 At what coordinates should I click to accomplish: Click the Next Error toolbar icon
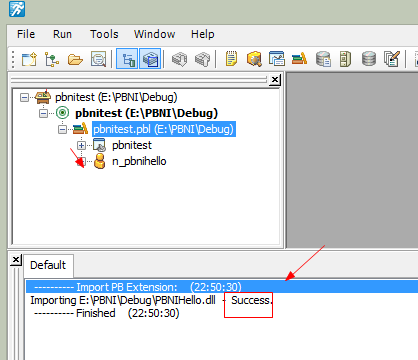pos(179,59)
